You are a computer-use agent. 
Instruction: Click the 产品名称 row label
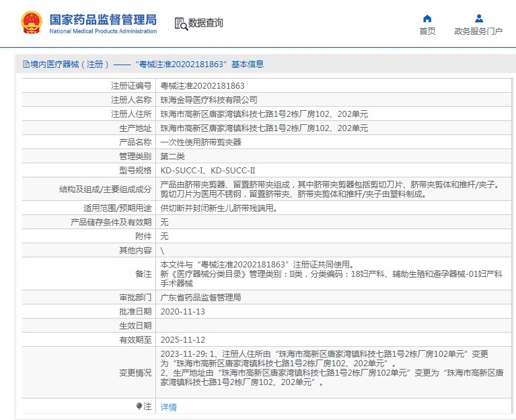135,142
